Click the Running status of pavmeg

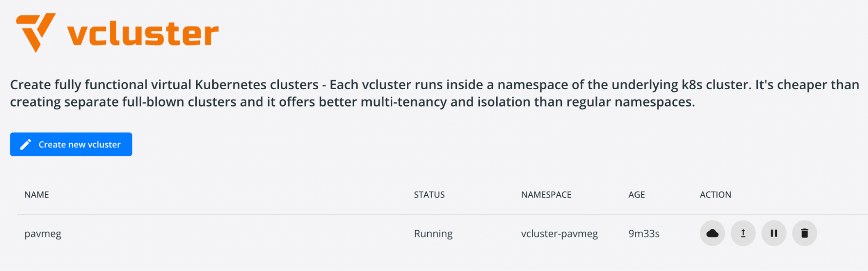433,234
